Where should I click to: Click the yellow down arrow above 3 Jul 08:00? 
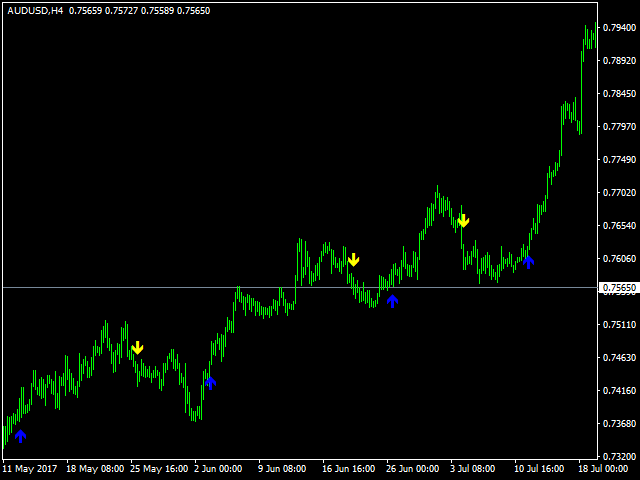[x=463, y=220]
